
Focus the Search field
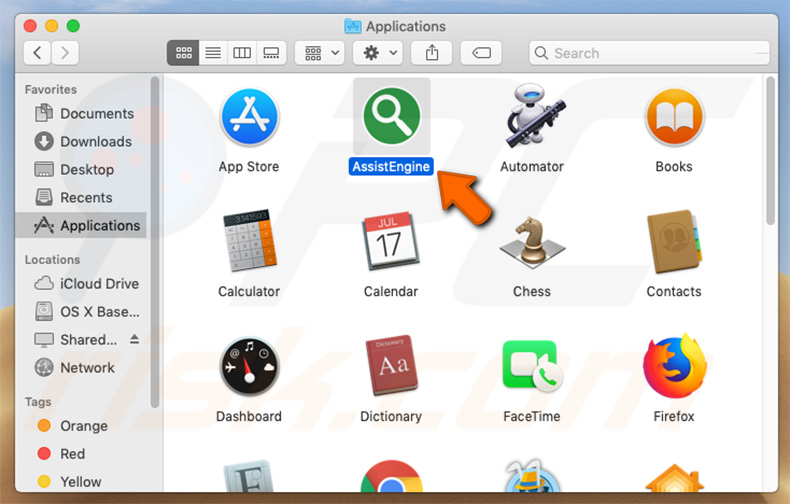(x=649, y=53)
